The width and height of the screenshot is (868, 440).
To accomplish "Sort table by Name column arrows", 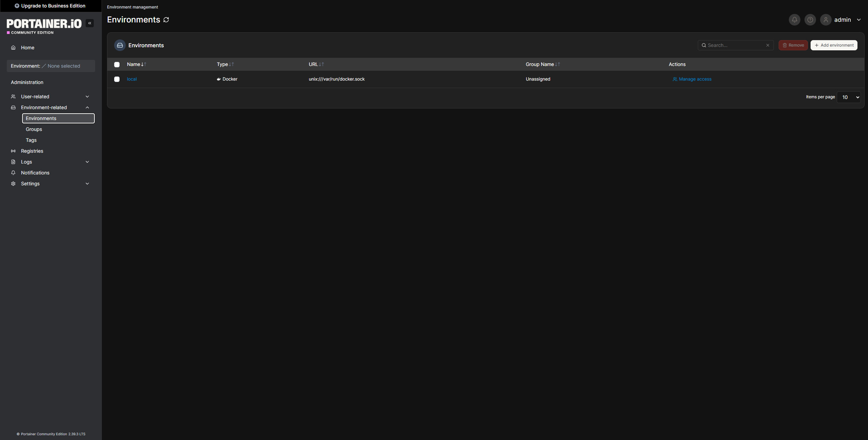I will [144, 64].
